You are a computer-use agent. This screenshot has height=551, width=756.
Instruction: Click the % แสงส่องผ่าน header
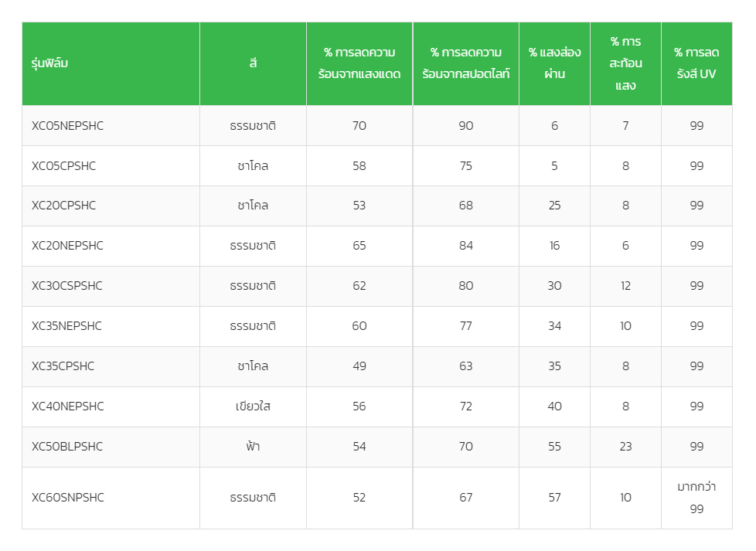pos(554,63)
